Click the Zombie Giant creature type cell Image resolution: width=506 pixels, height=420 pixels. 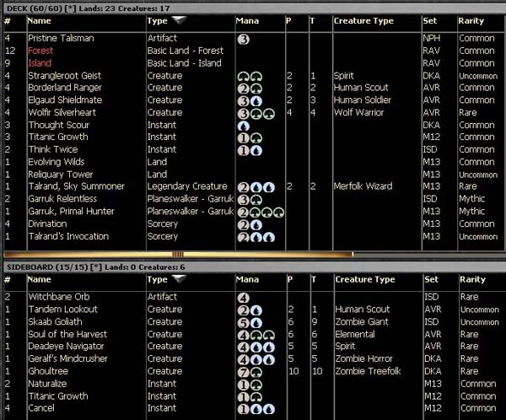[362, 321]
